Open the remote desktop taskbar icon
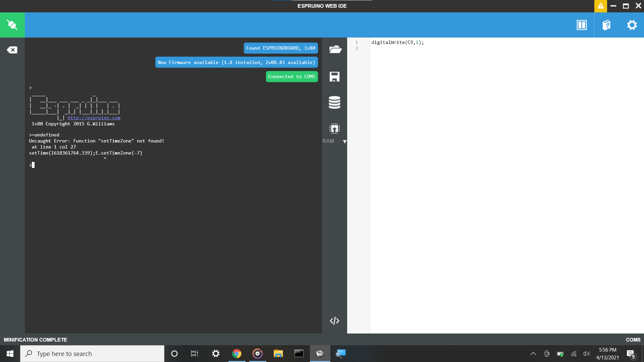 (341, 354)
